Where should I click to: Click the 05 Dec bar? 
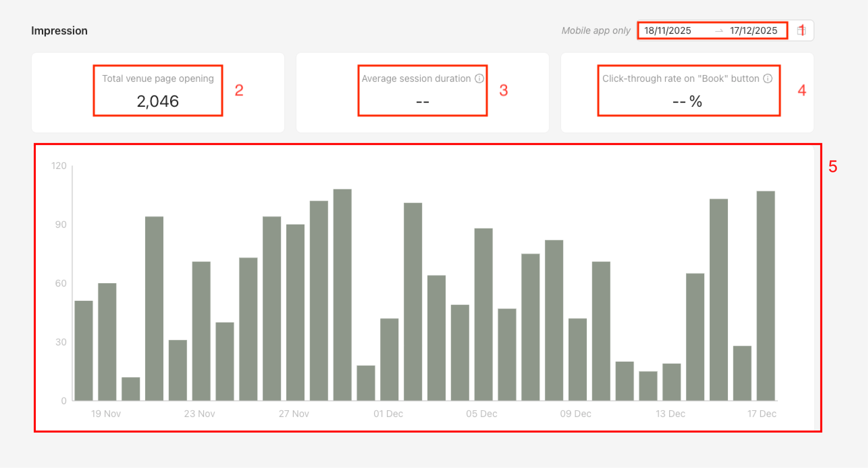483,314
